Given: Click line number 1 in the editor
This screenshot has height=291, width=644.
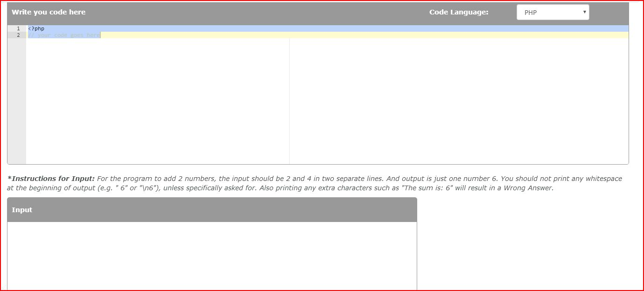Looking at the screenshot, I should coord(18,28).
